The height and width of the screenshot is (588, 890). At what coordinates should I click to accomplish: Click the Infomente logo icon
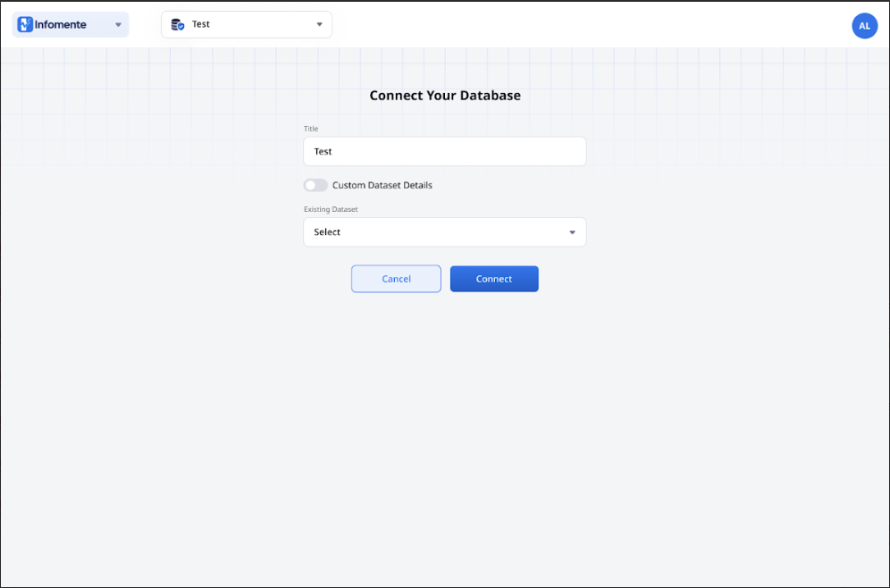tap(25, 25)
